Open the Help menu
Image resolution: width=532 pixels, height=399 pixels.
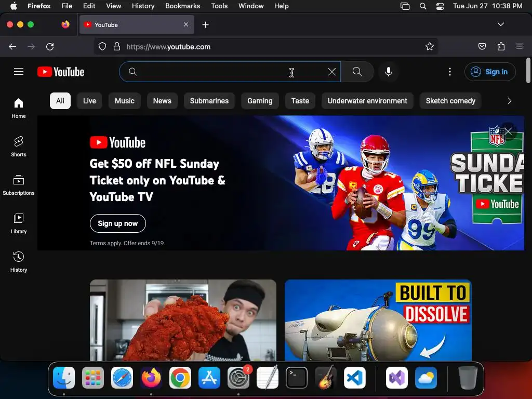pos(281,6)
